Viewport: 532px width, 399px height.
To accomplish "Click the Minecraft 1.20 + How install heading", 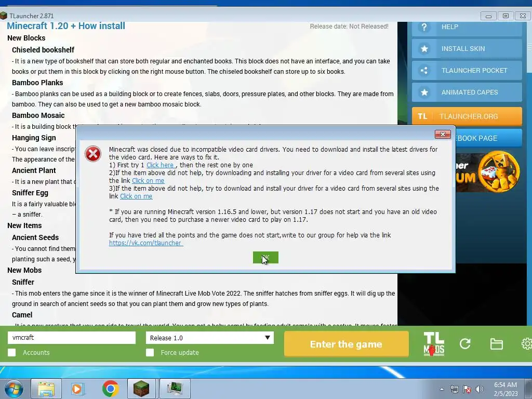I will (66, 26).
